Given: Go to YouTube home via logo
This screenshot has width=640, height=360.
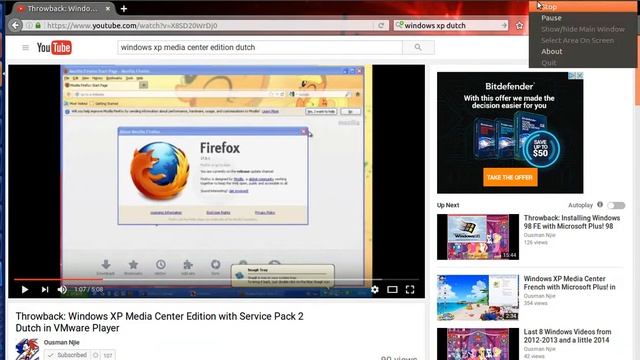Looking at the screenshot, I should [54, 48].
